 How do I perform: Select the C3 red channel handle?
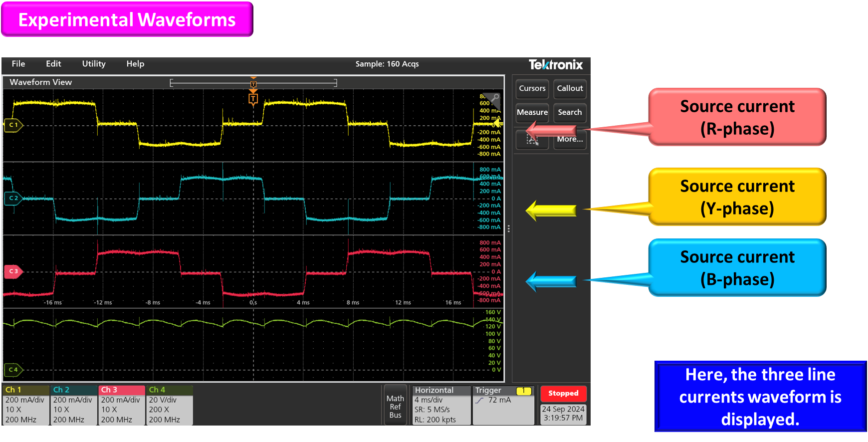[13, 271]
